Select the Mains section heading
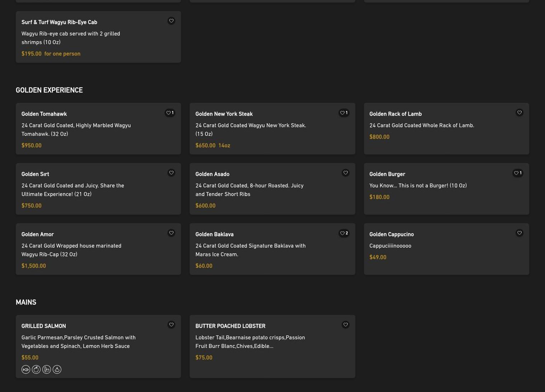The width and height of the screenshot is (545, 392). (x=26, y=302)
